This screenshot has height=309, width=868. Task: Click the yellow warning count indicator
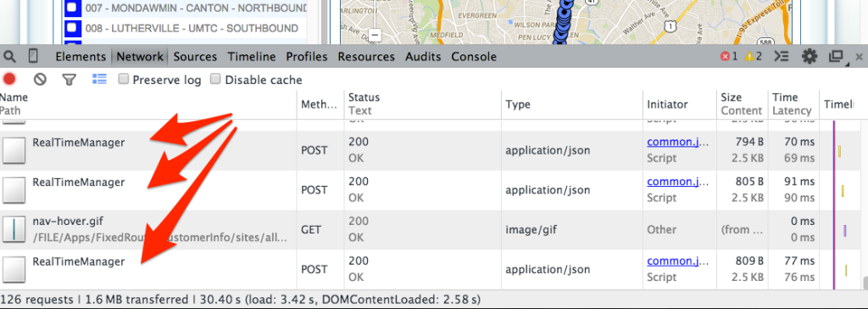(x=753, y=57)
